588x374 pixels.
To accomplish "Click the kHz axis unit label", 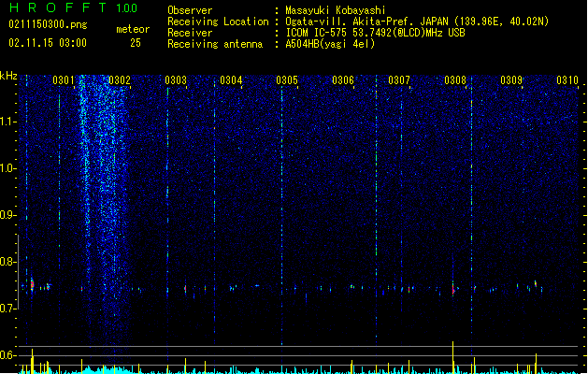I will pos(8,76).
